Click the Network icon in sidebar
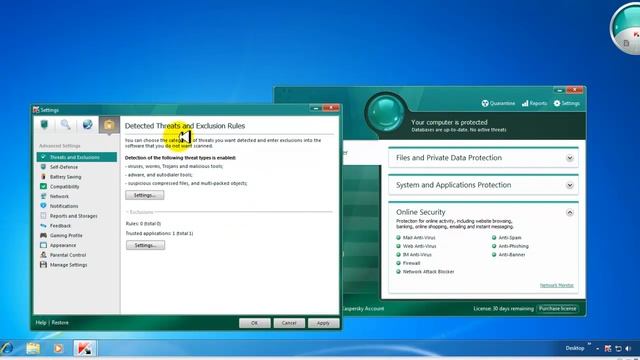640x360 pixels. 43,196
